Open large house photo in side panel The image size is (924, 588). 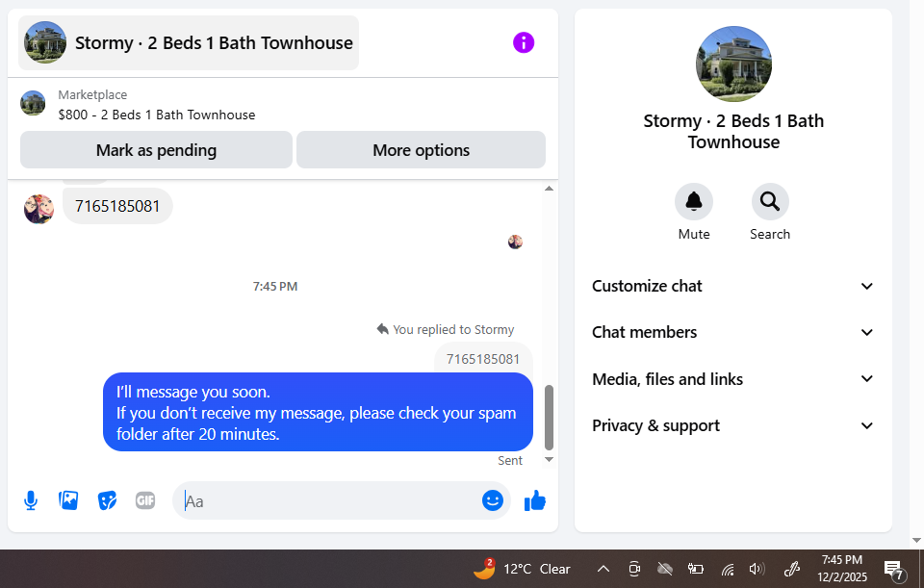(733, 64)
